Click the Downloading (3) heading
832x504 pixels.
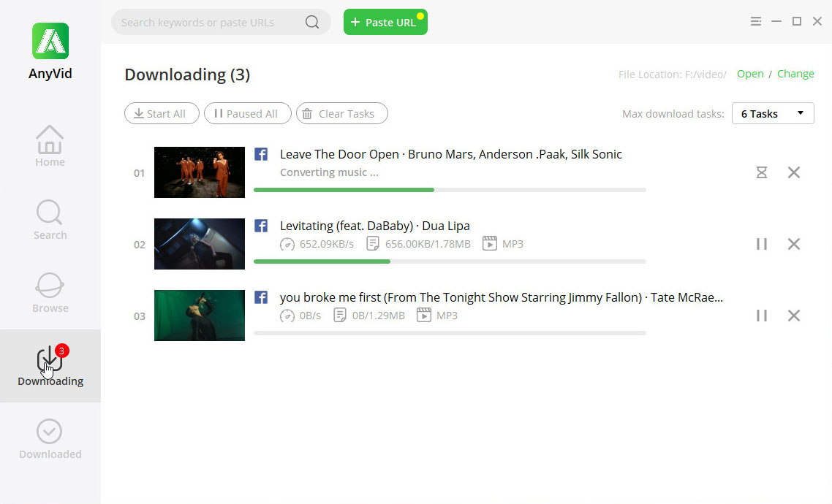pos(187,75)
